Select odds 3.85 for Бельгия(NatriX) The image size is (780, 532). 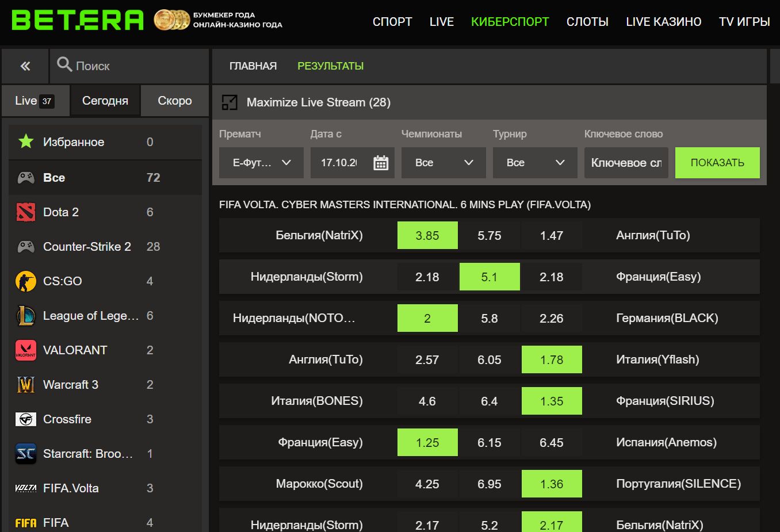(427, 235)
